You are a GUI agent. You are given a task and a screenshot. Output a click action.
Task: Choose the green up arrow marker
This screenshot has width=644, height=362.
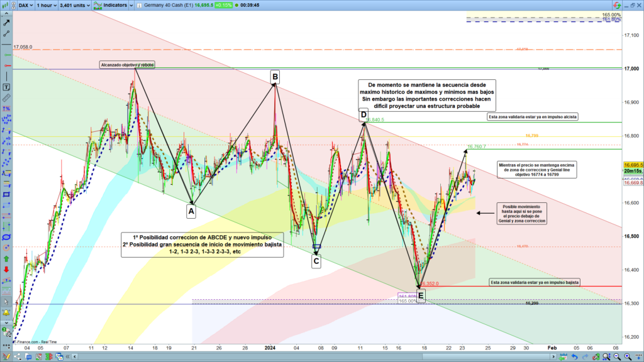click(x=6, y=258)
